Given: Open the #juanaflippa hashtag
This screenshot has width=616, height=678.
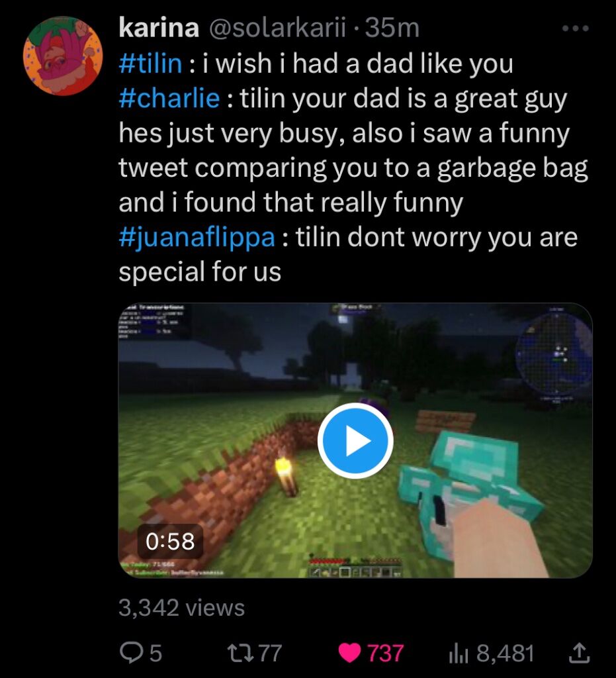Looking at the screenshot, I should (x=197, y=238).
